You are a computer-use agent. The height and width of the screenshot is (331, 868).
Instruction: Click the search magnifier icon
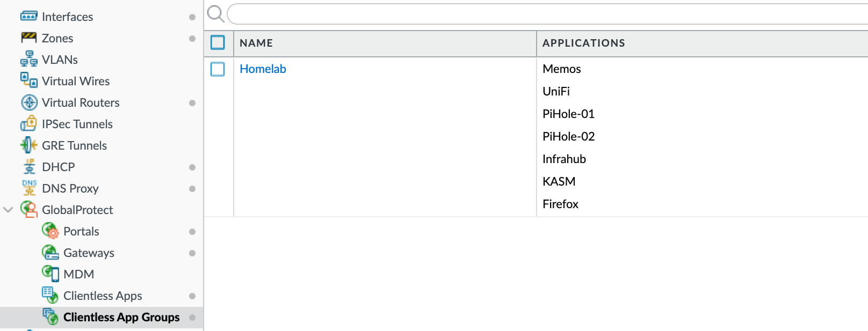[x=215, y=14]
